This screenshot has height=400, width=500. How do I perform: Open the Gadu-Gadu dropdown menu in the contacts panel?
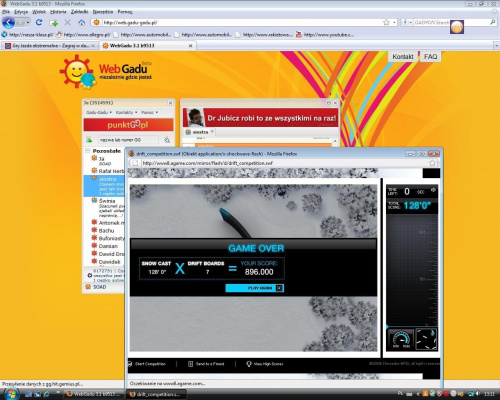coord(99,112)
